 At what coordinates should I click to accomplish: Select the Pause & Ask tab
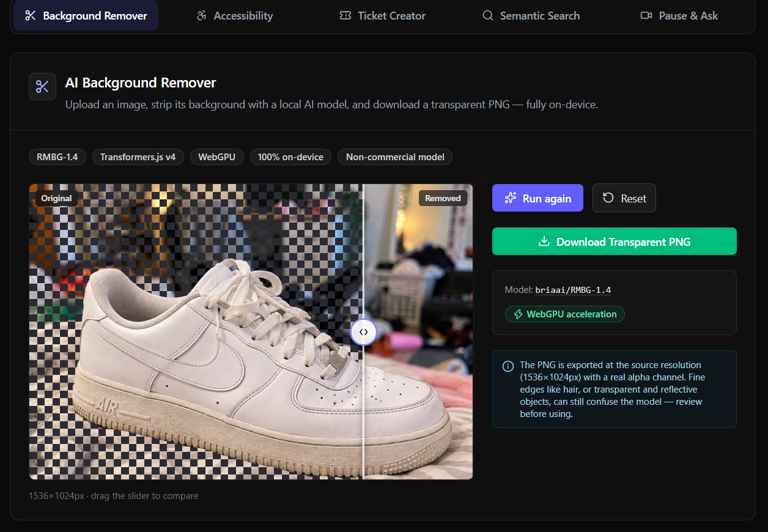pos(679,15)
